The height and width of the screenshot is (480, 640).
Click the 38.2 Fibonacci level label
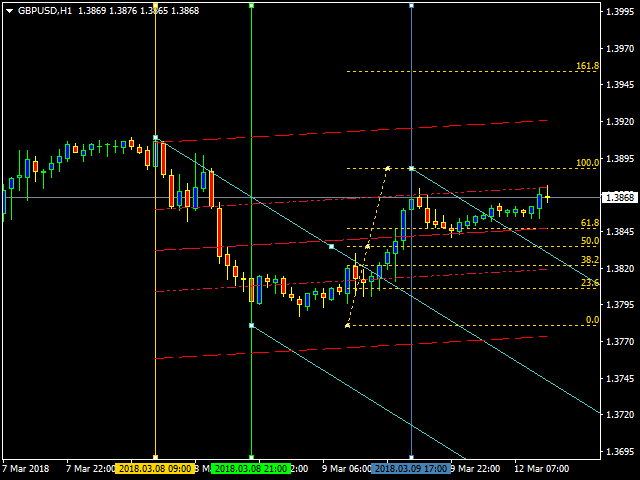point(590,260)
